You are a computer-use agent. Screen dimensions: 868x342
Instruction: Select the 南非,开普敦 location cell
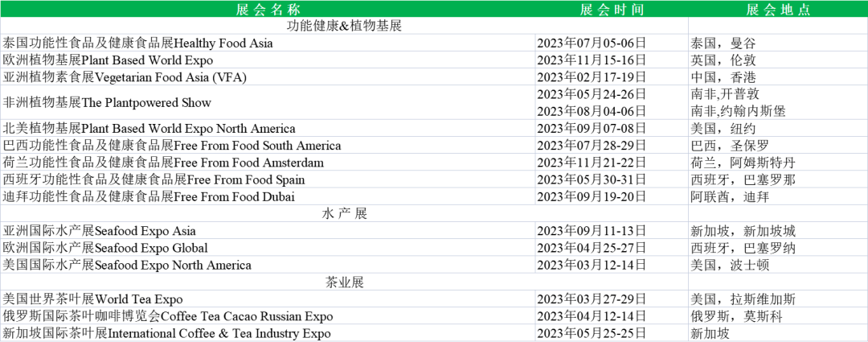[778, 93]
